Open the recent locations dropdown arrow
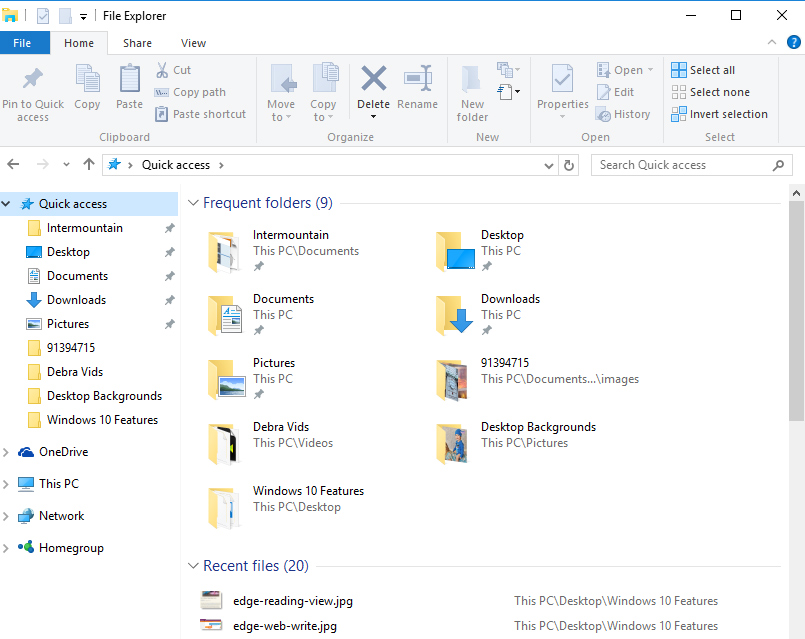Screen dimensions: 805x639 pyautogui.click(x=66, y=165)
